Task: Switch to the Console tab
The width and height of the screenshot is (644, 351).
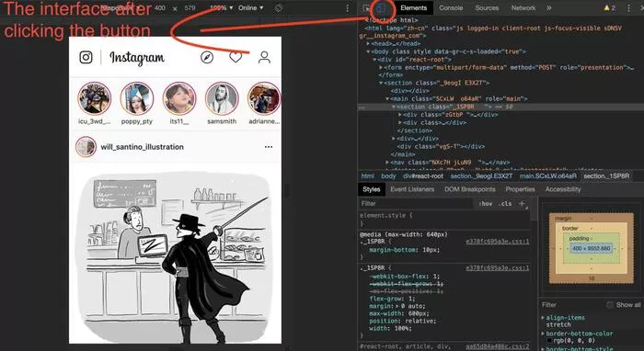Action: [451, 7]
